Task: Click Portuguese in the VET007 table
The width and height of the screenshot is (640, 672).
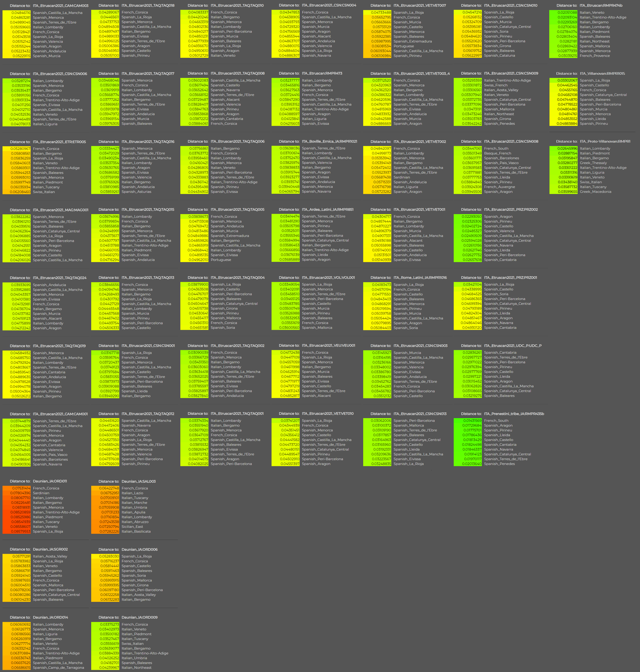Action: 404,46
